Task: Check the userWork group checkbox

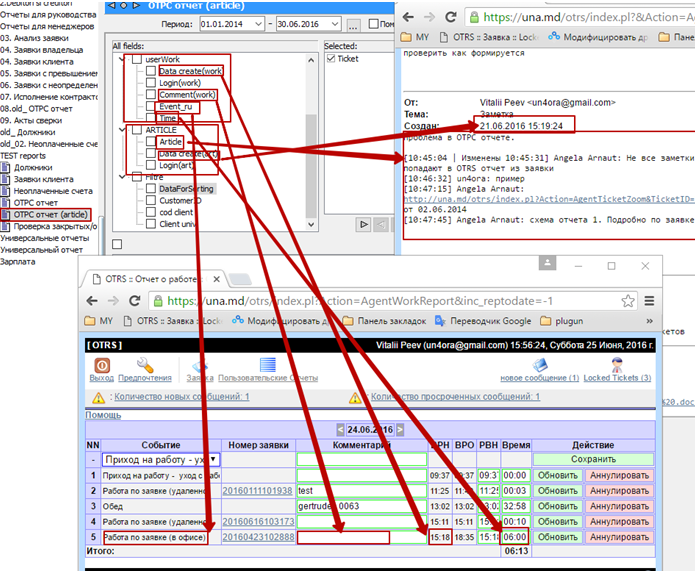Action: pyautogui.click(x=137, y=59)
